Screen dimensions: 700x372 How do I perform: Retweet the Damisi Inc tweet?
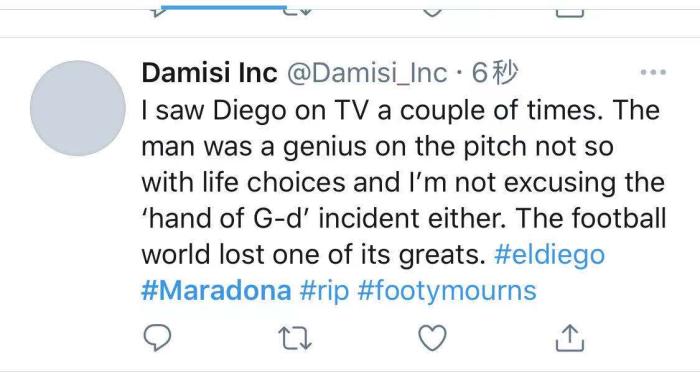295,338
